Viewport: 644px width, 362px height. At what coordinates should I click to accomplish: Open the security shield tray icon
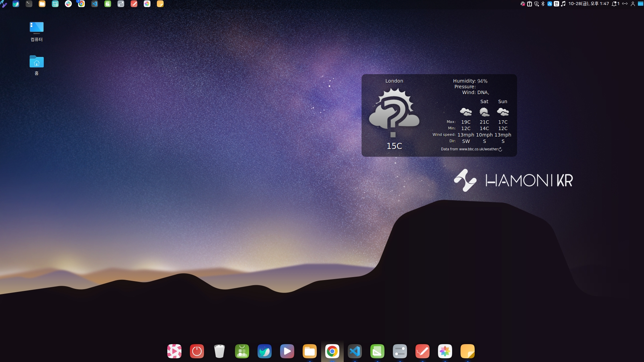(536, 4)
